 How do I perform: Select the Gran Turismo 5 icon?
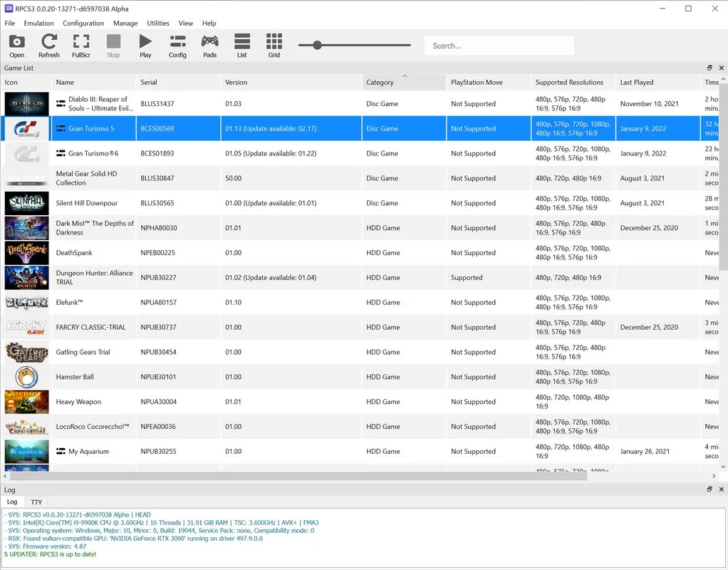[26, 129]
